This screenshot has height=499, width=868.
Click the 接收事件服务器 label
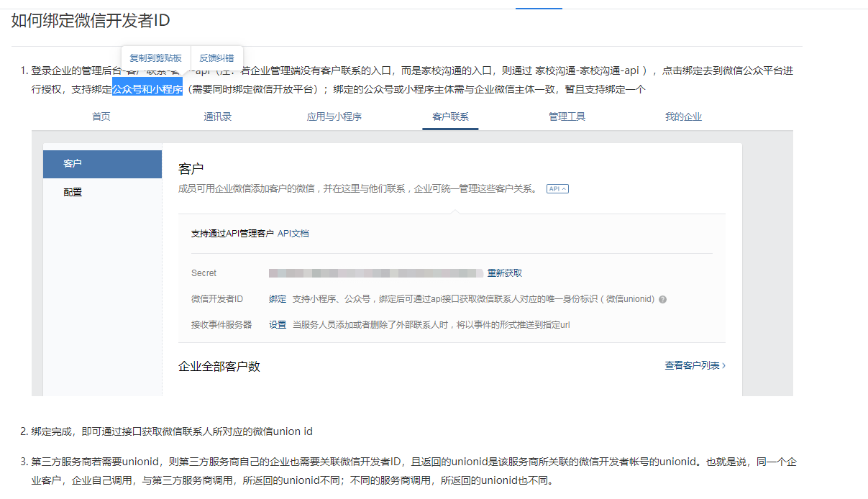pos(221,325)
